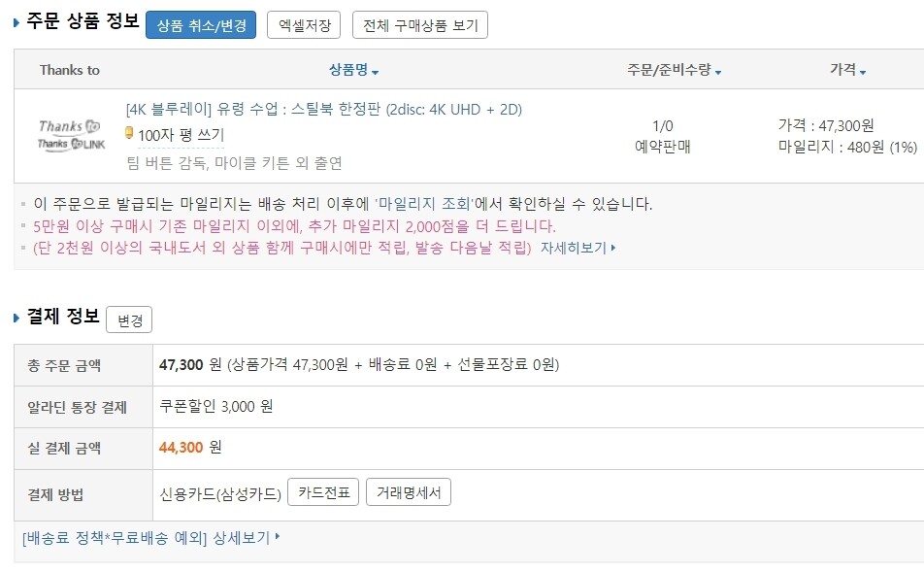Click the 100자 평 쓰기 link
This screenshot has width=924, height=572.
pyautogui.click(x=181, y=135)
